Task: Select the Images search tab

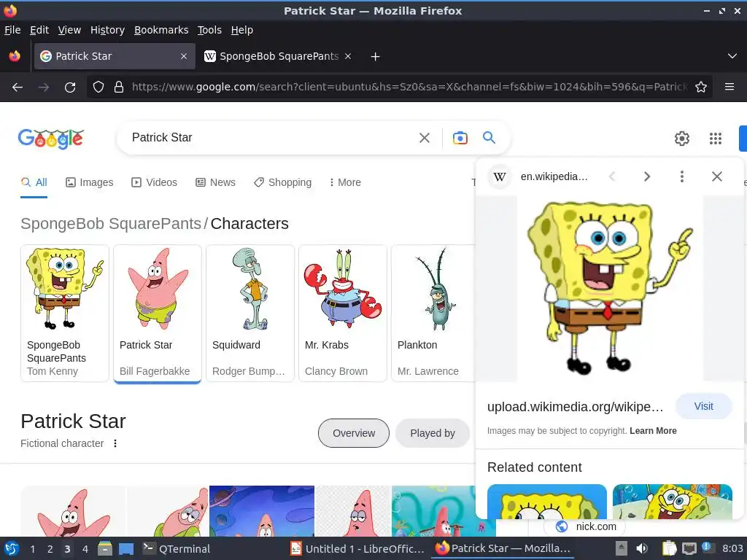Action: (90, 182)
